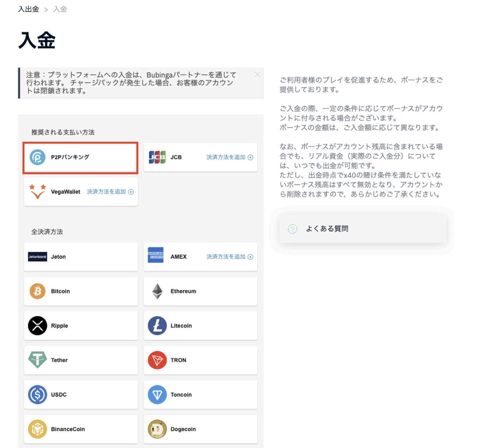Click the red TRON icon
477x448 pixels.
157,360
